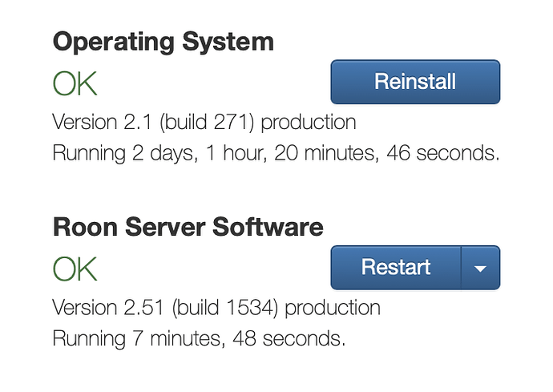Click the Version 2.1 text

pyautogui.click(x=103, y=122)
